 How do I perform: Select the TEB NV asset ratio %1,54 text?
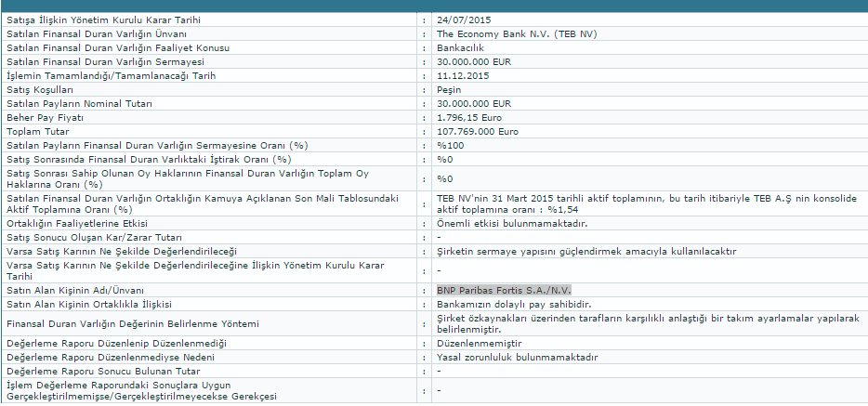coord(647,204)
